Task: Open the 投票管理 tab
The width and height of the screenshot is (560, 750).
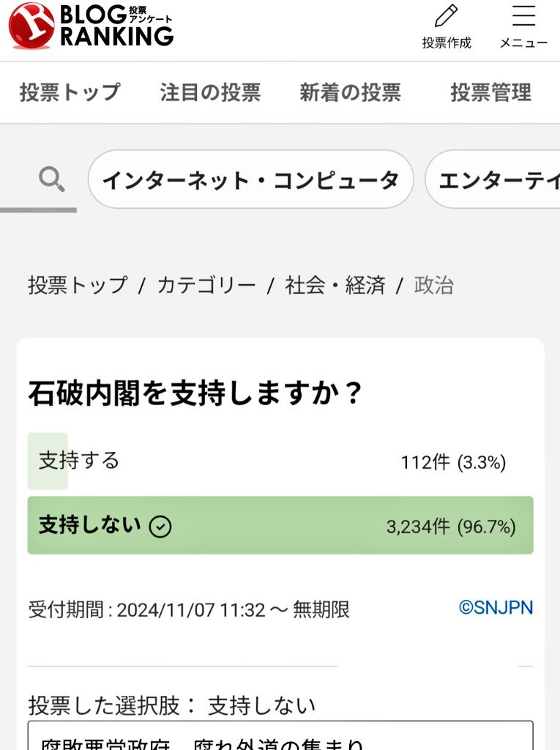Action: click(490, 93)
